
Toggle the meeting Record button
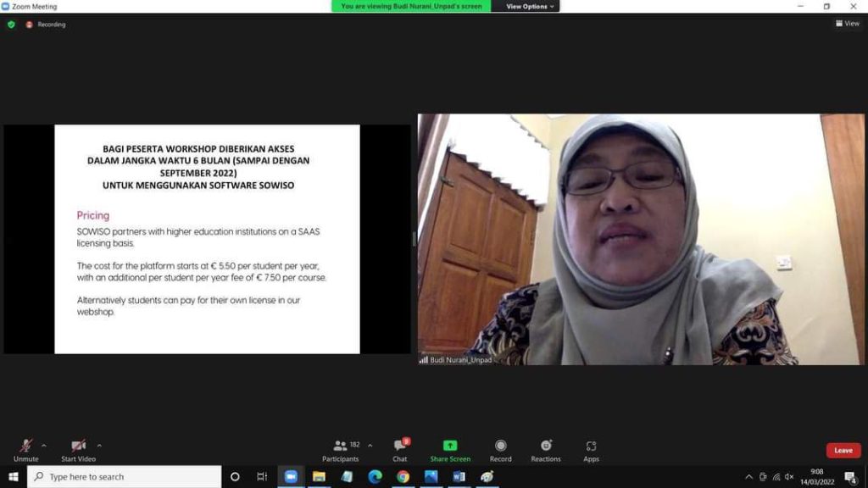500,451
